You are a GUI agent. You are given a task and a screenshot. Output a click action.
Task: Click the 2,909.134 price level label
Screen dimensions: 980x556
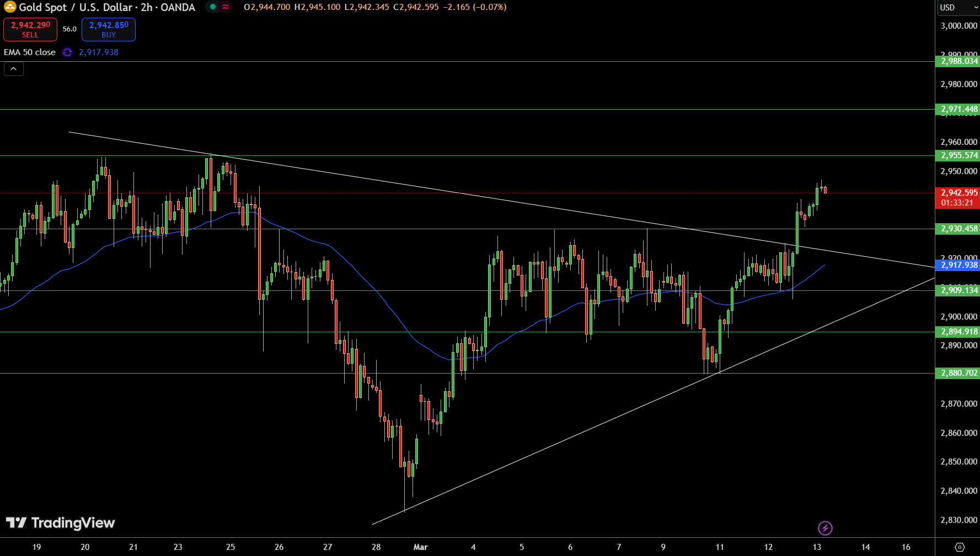(x=958, y=290)
